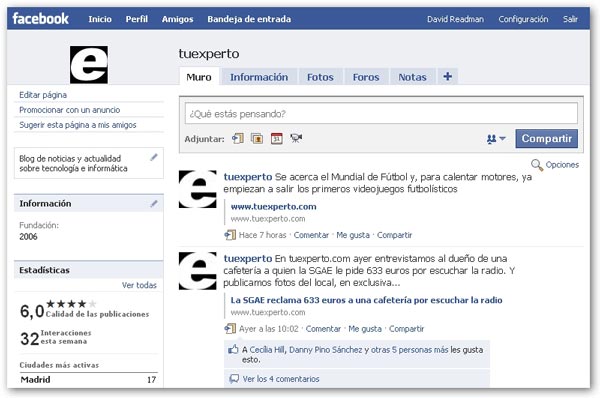Attach a link to the post
Viewport: 600px width, 398px height.
(x=238, y=138)
